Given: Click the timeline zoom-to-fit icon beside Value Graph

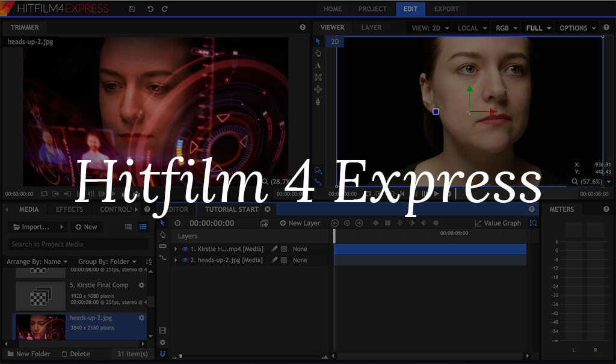Looking at the screenshot, I should pos(533,223).
